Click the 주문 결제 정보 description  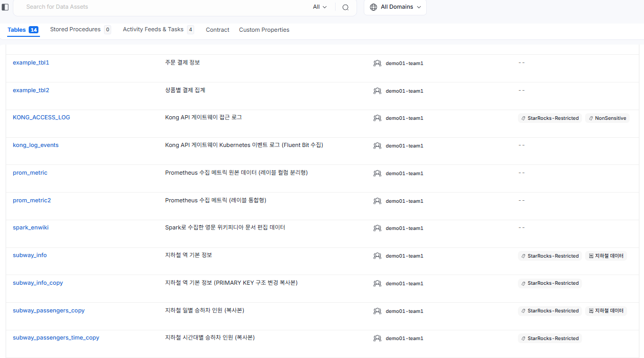click(182, 62)
